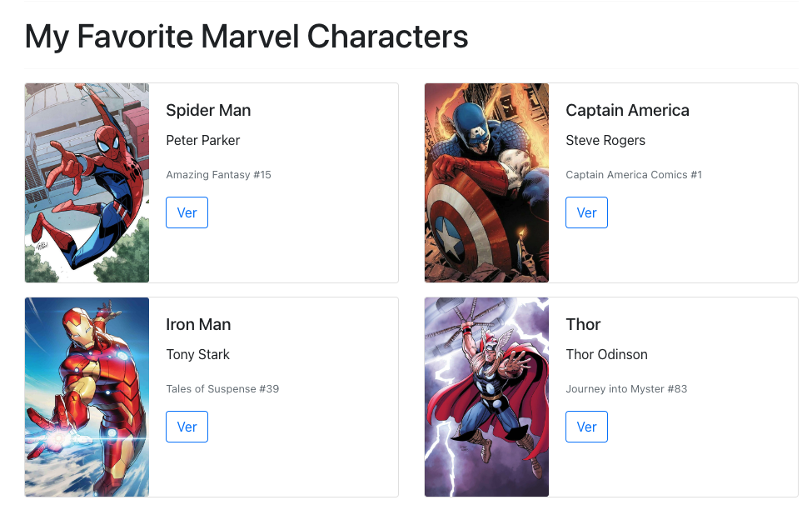Select the Spider Man card title
Image resolution: width=812 pixels, height=505 pixels.
pos(208,110)
